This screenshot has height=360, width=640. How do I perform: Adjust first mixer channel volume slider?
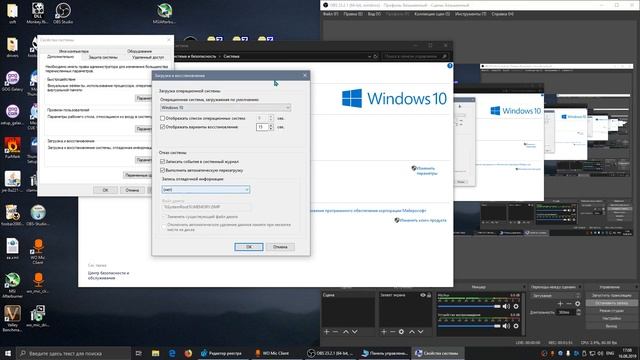click(469, 306)
